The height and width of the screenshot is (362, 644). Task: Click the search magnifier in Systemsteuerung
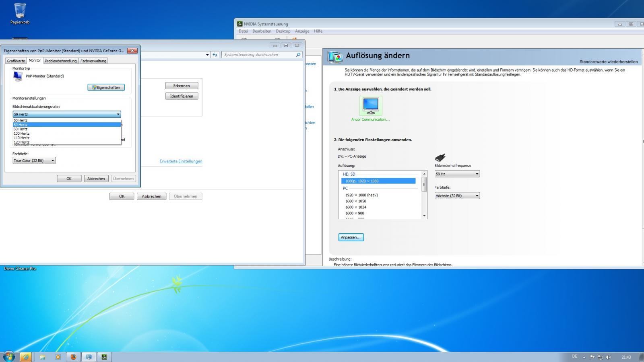coord(298,55)
